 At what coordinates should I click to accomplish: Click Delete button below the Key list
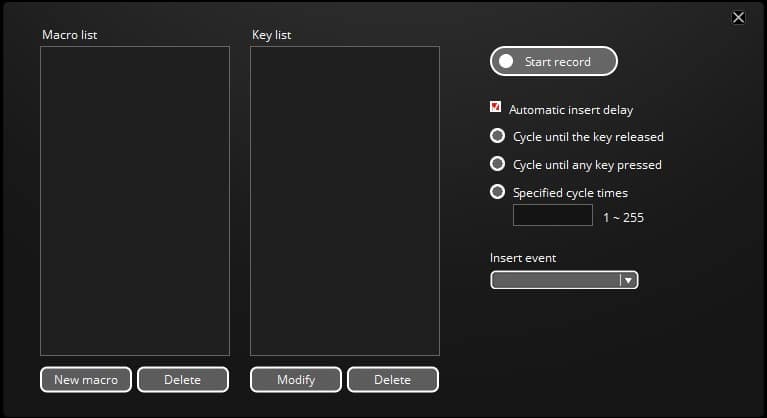392,380
